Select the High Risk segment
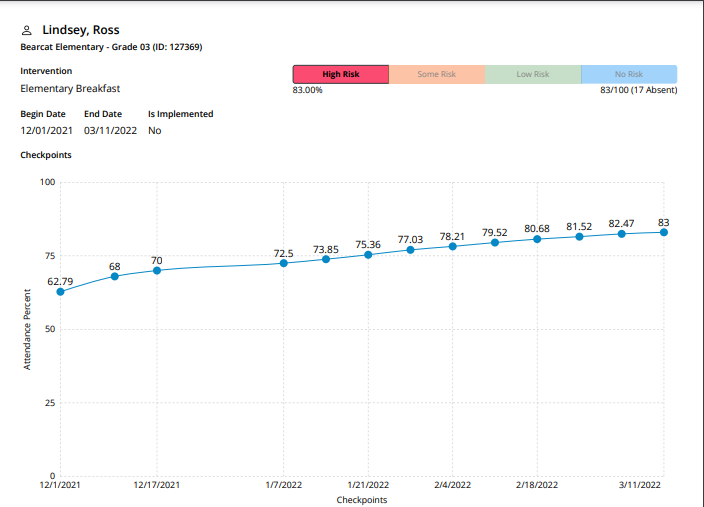This screenshot has width=704, height=507. coord(340,74)
